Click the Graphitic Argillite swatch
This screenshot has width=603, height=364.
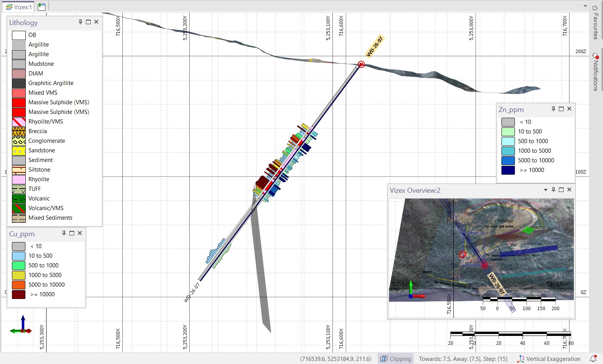19,83
